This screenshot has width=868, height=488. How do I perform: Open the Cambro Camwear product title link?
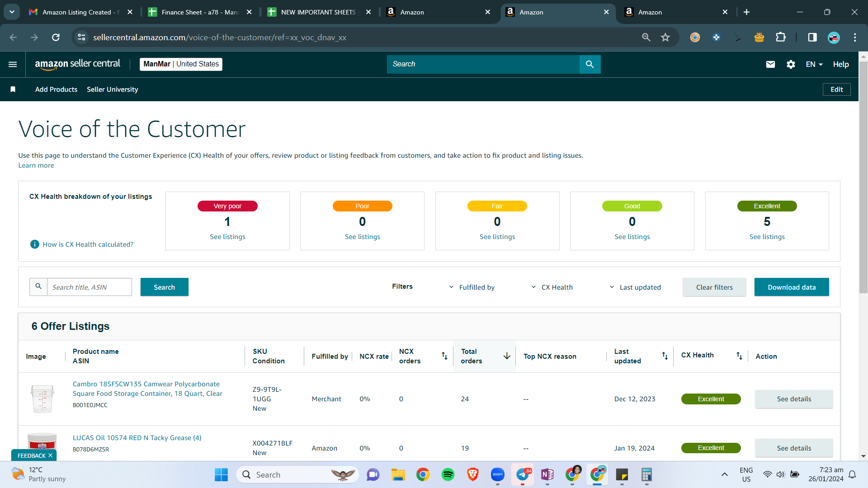click(x=147, y=389)
